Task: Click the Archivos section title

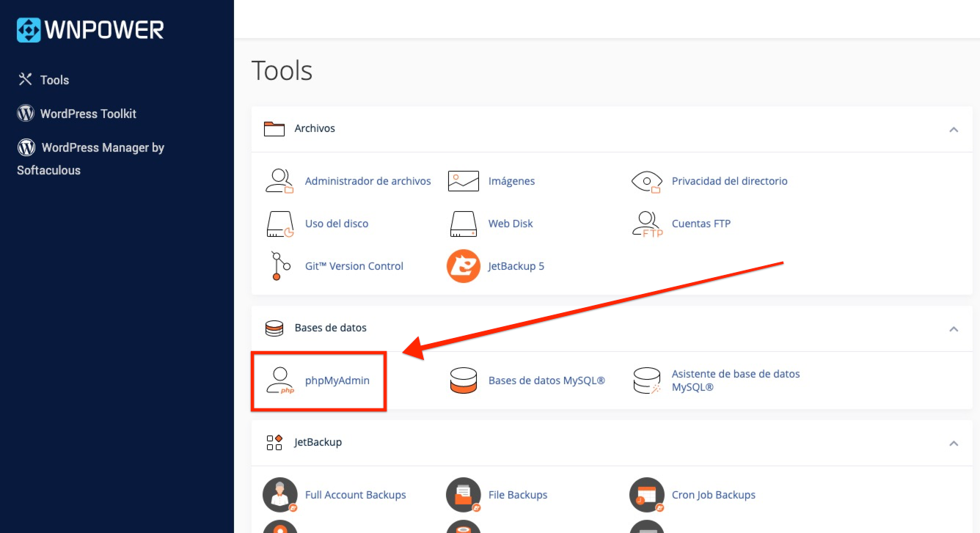Action: (315, 128)
